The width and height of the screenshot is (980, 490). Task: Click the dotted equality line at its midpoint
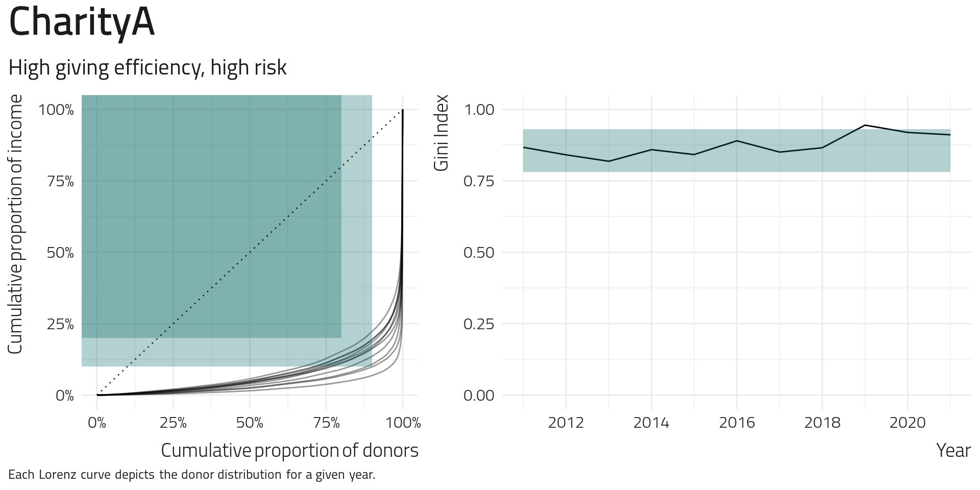250,253
